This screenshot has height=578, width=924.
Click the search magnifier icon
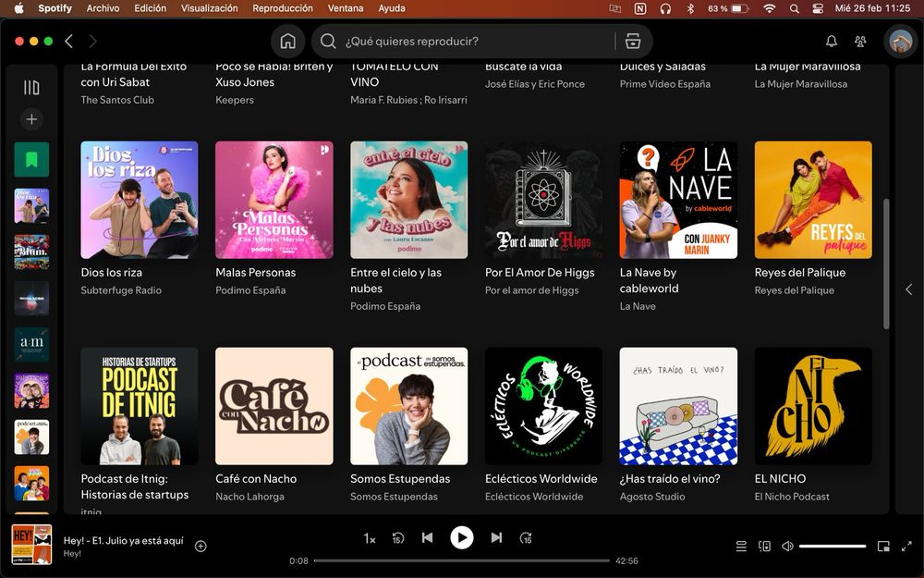[328, 42]
